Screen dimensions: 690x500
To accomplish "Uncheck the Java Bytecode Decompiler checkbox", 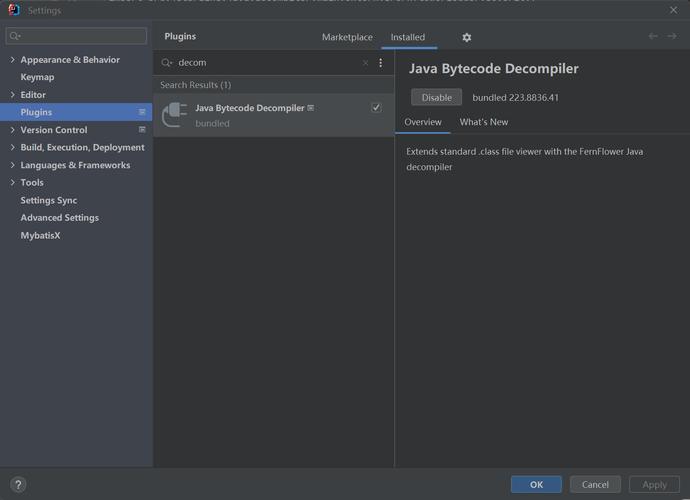I will 376,107.
